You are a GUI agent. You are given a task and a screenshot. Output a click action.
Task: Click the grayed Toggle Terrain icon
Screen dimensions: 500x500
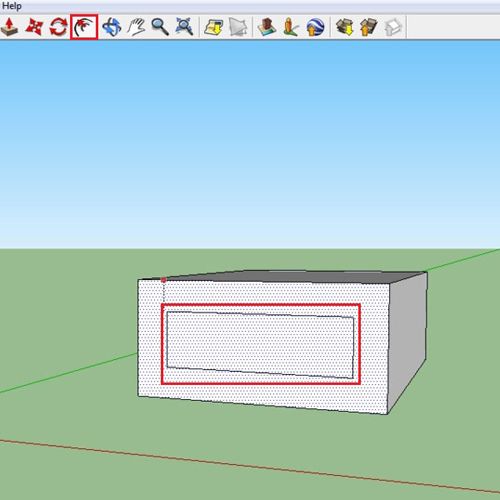point(238,27)
